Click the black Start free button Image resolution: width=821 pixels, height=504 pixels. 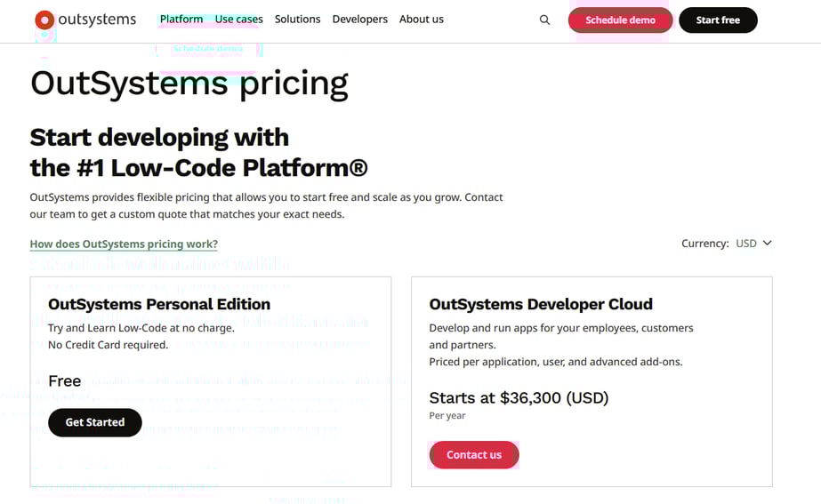pyautogui.click(x=717, y=20)
